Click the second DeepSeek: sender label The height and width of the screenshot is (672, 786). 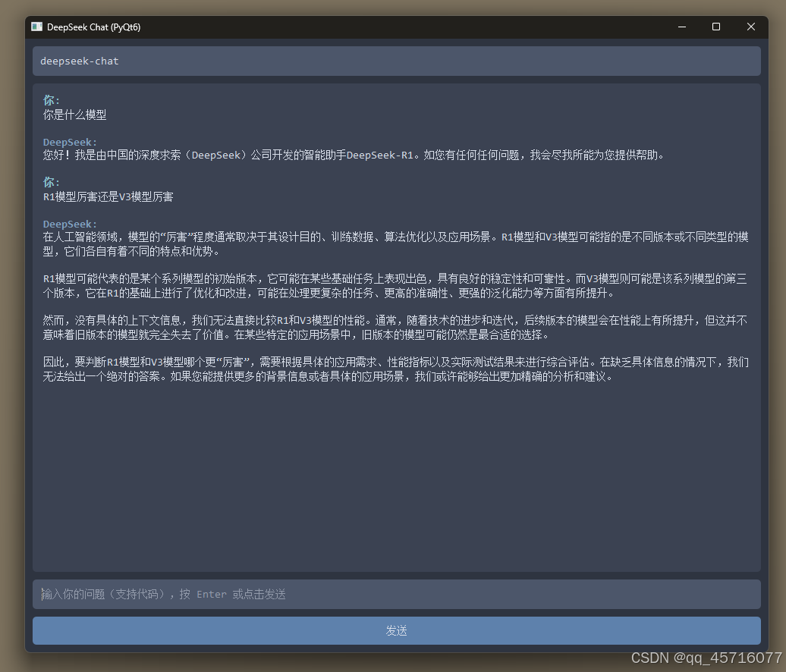click(x=70, y=224)
